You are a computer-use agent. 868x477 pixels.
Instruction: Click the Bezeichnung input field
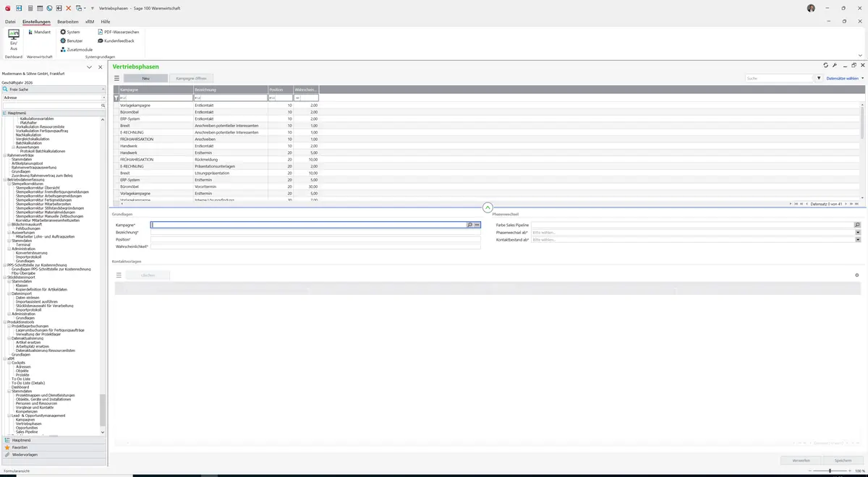(315, 232)
